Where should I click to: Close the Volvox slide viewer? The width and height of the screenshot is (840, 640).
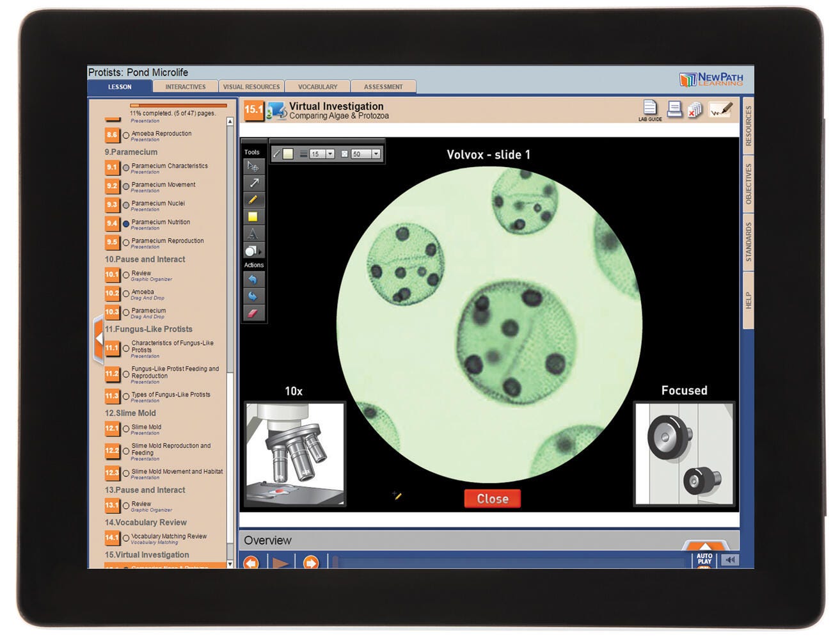[x=492, y=499]
